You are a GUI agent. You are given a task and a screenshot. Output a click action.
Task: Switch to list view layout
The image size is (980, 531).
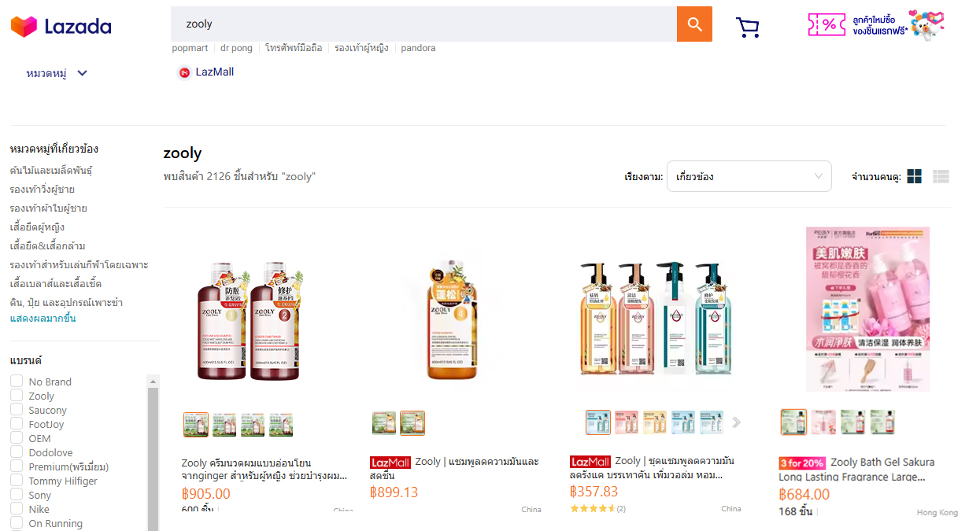(x=941, y=177)
